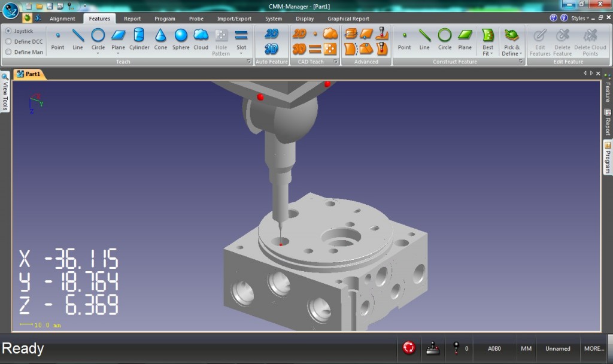Click the joystick status bar icon
Viewport: 613px width, 364px height.
point(433,348)
